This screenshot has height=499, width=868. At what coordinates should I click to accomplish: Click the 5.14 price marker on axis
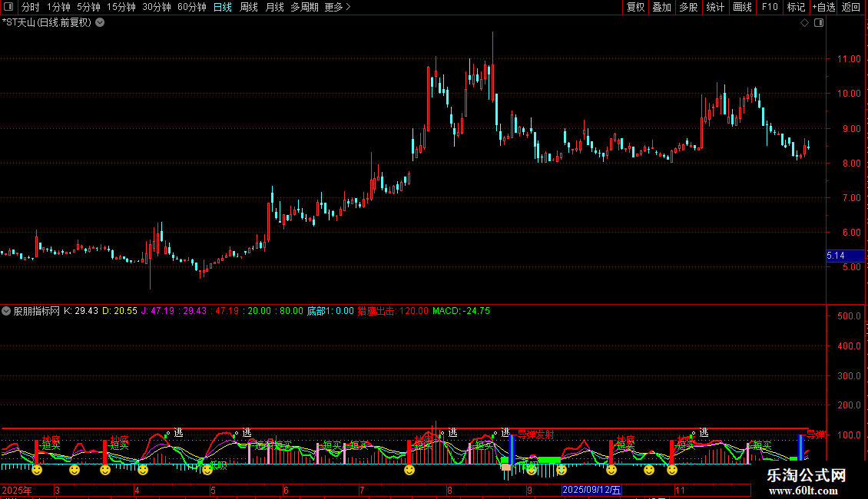click(845, 256)
